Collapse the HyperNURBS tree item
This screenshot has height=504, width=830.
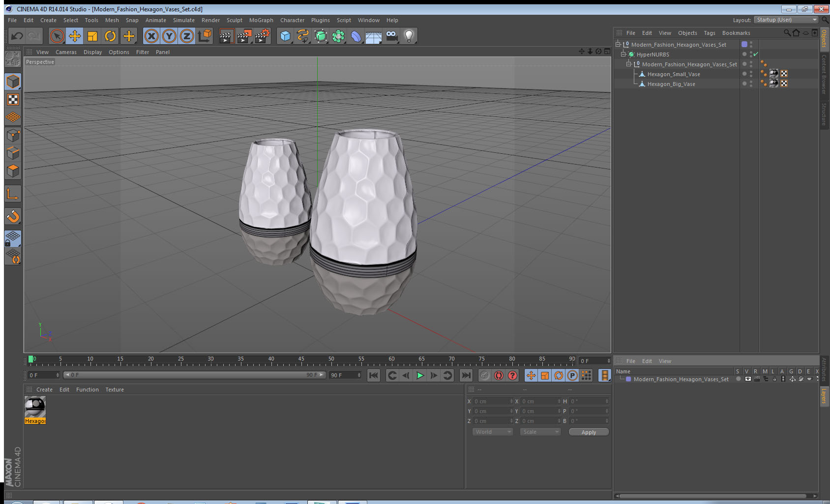pyautogui.click(x=623, y=54)
